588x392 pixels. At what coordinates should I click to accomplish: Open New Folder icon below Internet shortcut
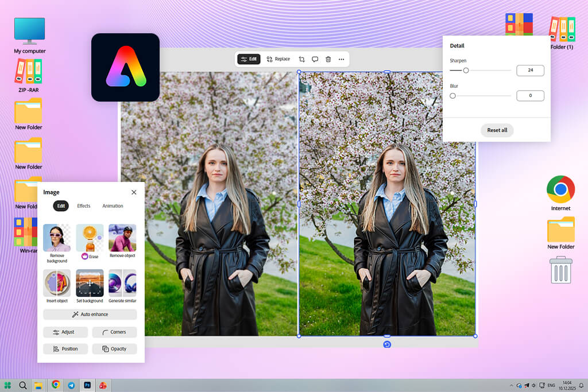pos(561,233)
